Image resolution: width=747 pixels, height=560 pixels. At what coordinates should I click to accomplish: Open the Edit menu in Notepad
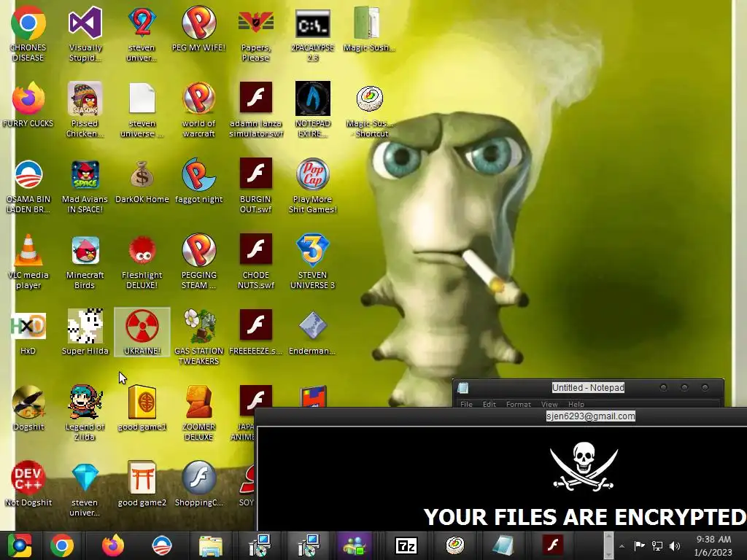tap(489, 404)
